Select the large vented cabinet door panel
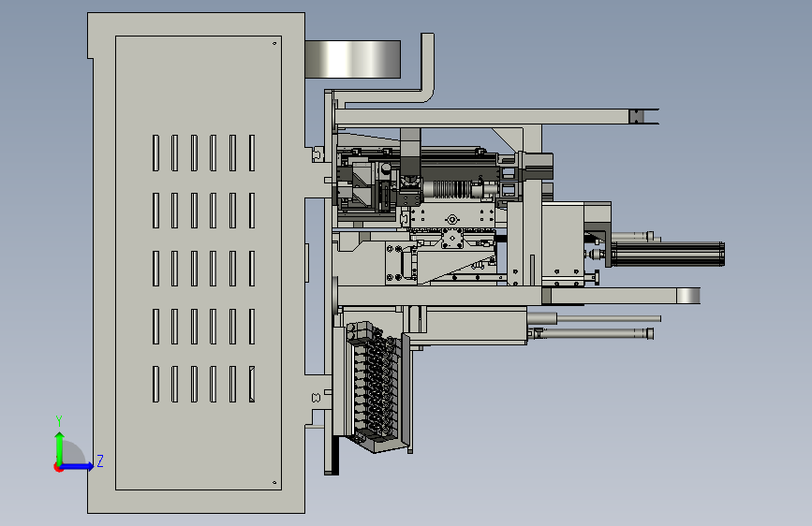This screenshot has height=526, width=812. click(x=199, y=262)
